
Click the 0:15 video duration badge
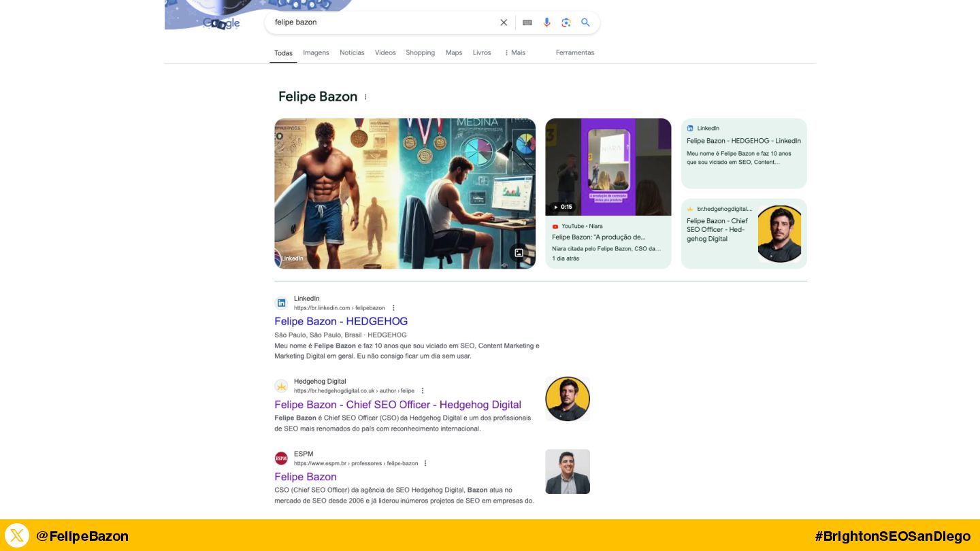point(563,207)
